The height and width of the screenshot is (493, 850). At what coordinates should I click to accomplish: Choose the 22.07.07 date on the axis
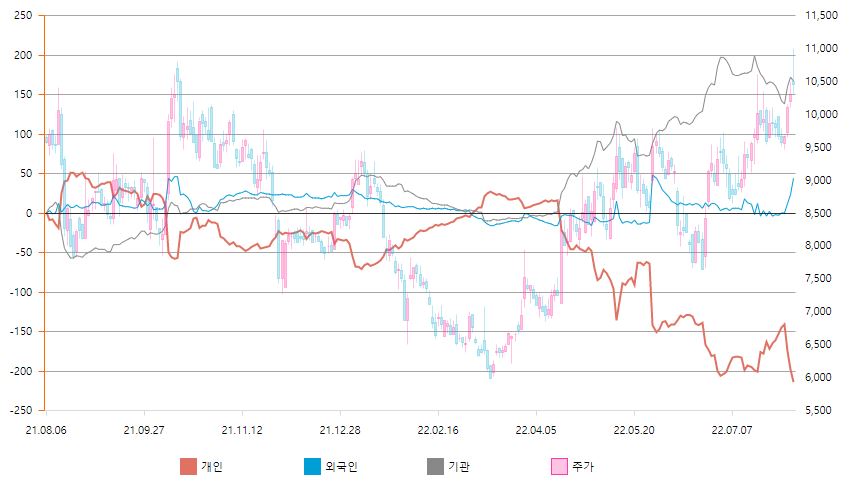coord(731,428)
